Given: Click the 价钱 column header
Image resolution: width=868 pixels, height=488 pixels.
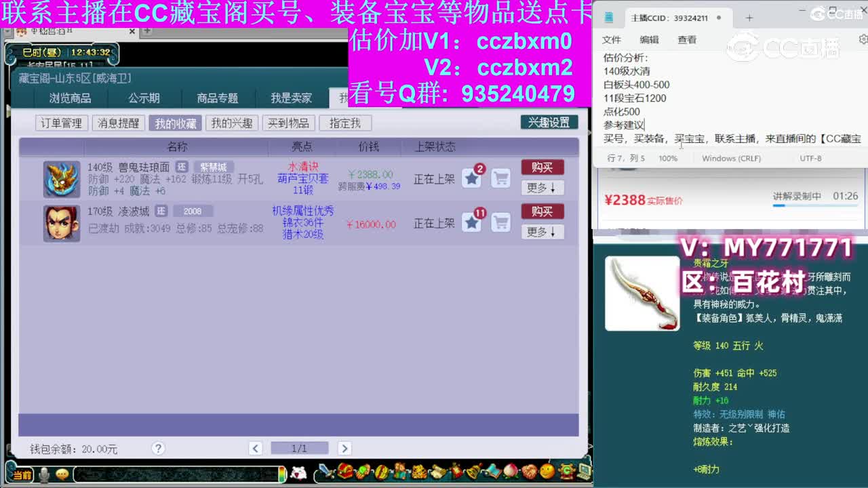Looking at the screenshot, I should (369, 146).
